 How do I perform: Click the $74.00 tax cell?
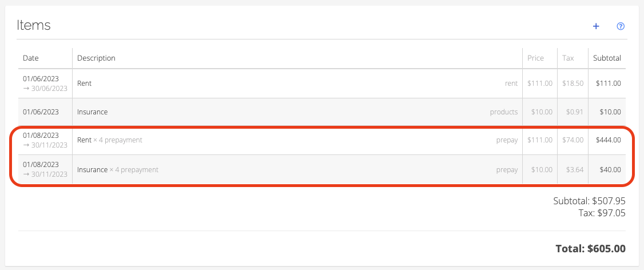(x=573, y=140)
